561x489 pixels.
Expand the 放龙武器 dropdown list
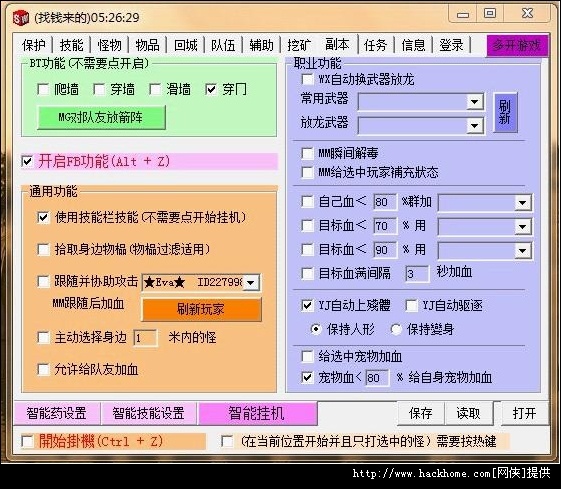point(475,126)
